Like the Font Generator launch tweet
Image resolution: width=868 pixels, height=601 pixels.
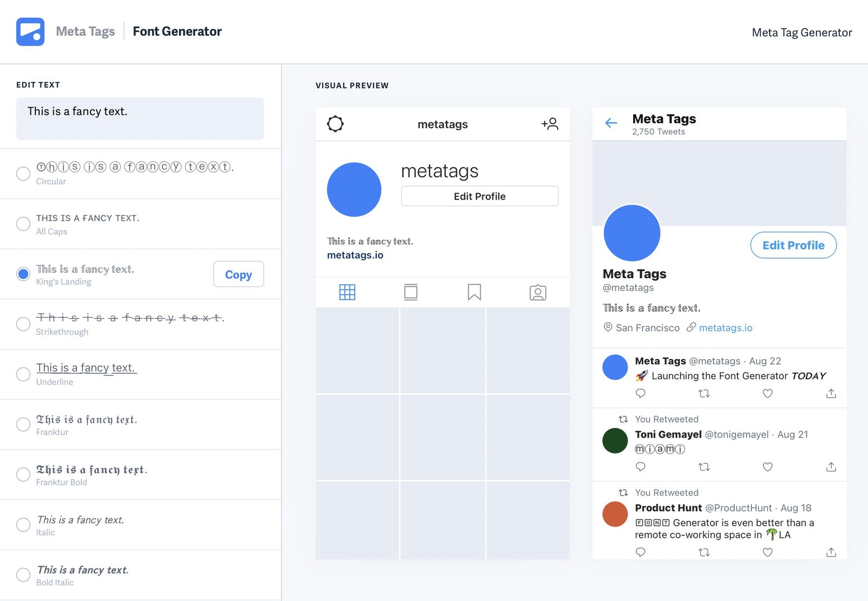[x=768, y=393]
